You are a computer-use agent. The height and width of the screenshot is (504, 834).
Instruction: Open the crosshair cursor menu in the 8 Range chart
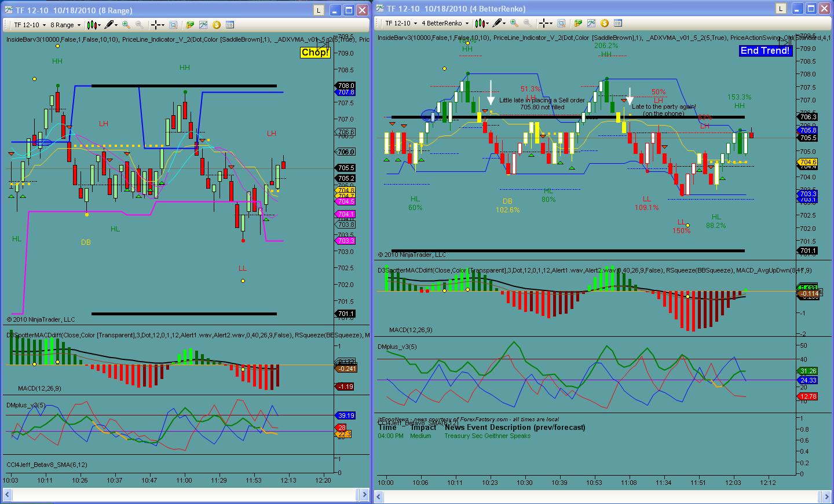click(x=158, y=25)
